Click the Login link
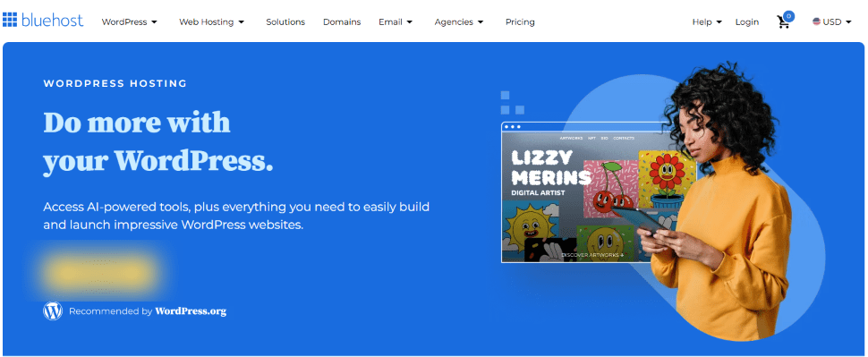 tap(747, 22)
